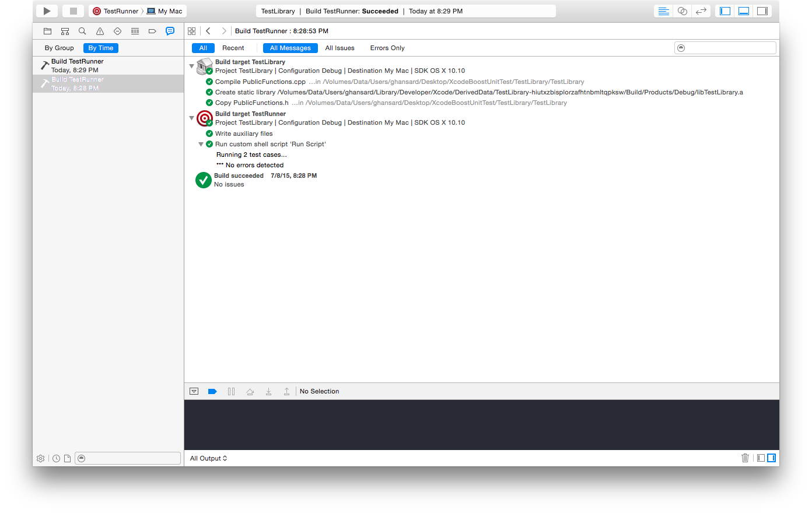Go forward with the right chevron
The height and width of the screenshot is (513, 812).
tap(223, 31)
